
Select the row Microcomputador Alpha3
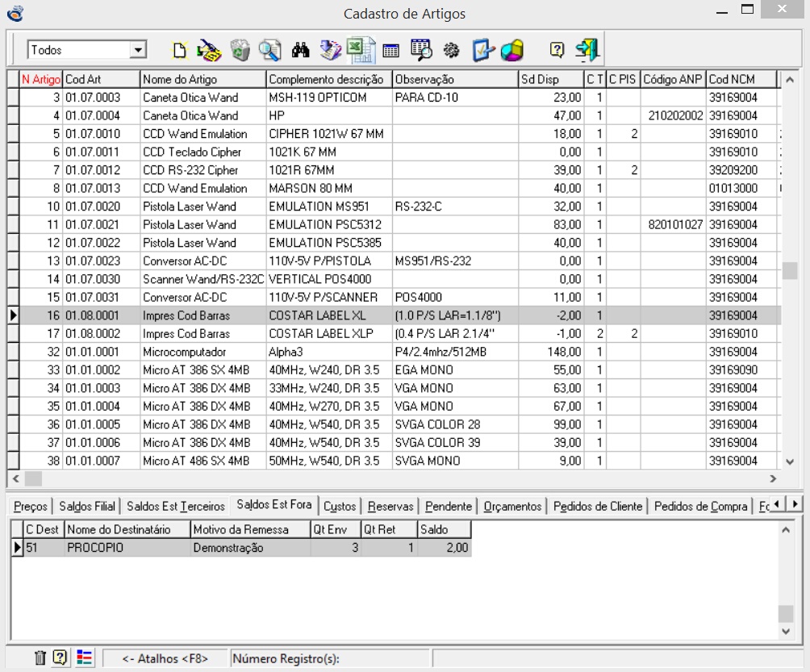pos(400,352)
